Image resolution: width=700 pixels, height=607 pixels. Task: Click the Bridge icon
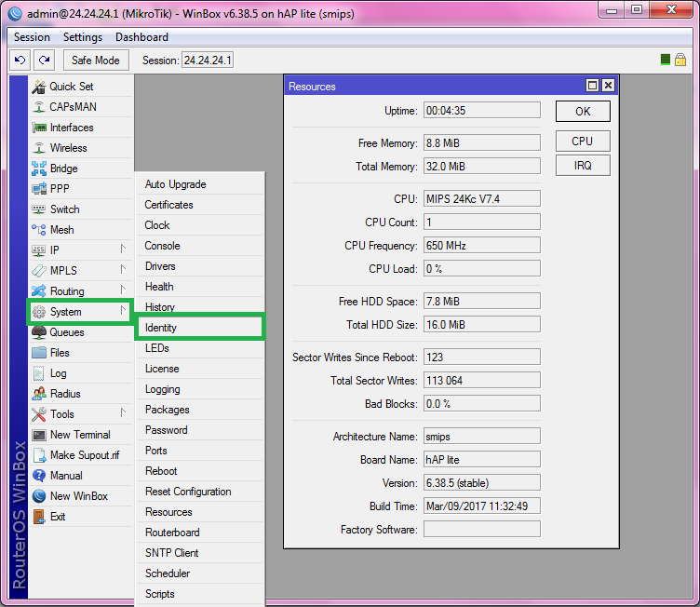(x=39, y=169)
